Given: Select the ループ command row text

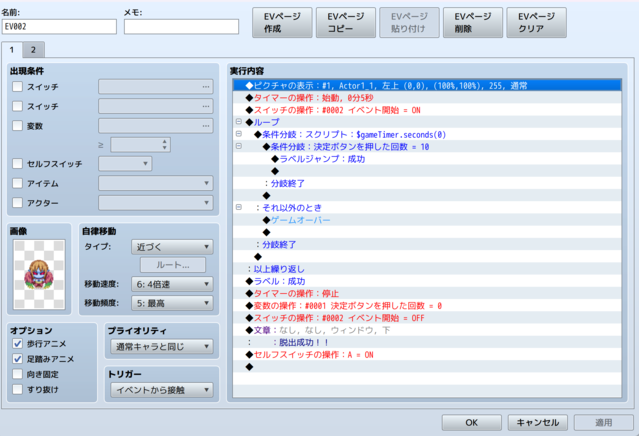Looking at the screenshot, I should [267, 122].
